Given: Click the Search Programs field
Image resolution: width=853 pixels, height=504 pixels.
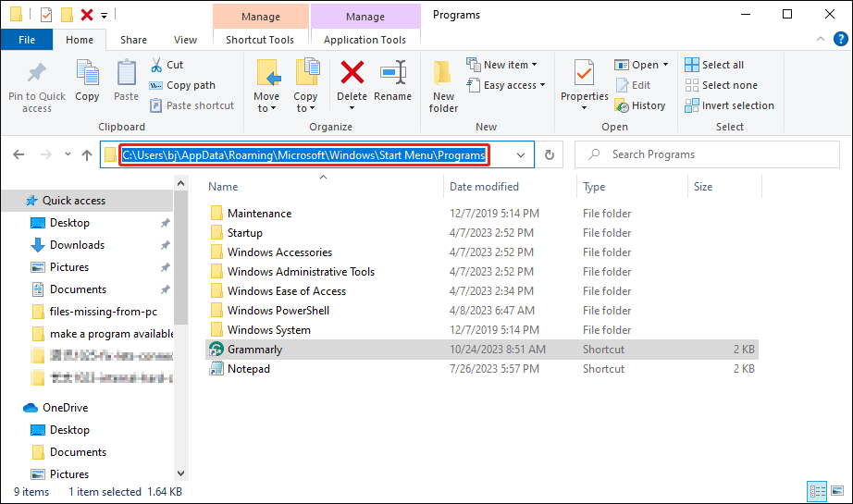Looking at the screenshot, I should click(703, 154).
